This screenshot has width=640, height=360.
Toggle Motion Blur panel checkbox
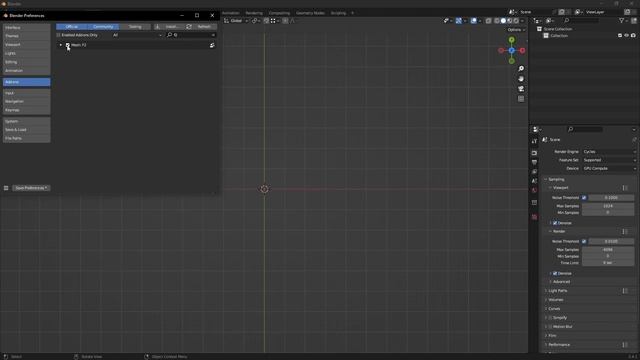point(550,327)
